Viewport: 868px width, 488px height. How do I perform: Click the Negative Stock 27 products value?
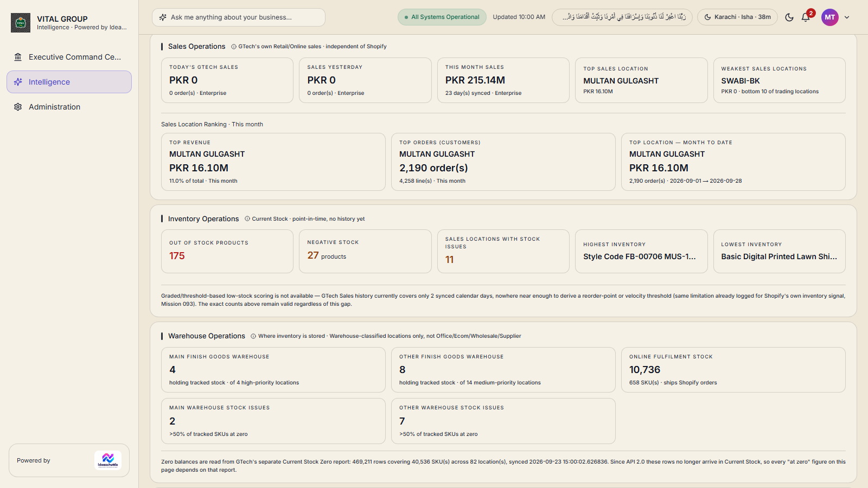pos(327,255)
